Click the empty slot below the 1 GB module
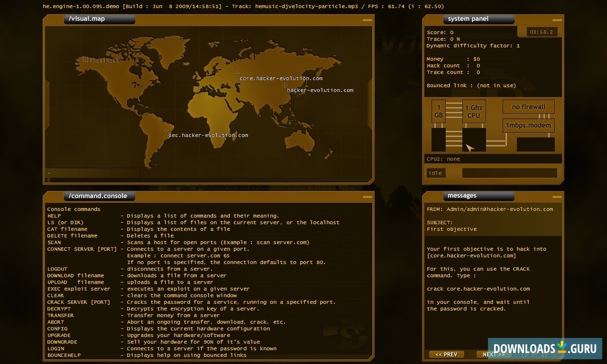Image resolution: width=607 pixels, height=364 pixels. pos(439,140)
